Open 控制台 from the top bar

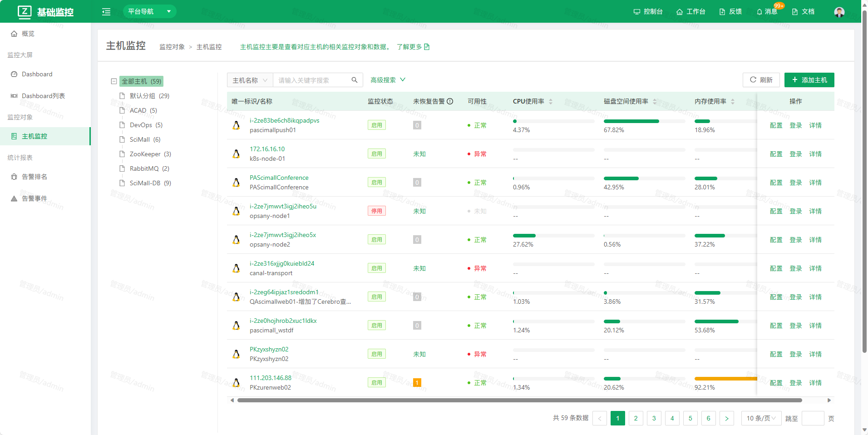[x=648, y=12]
